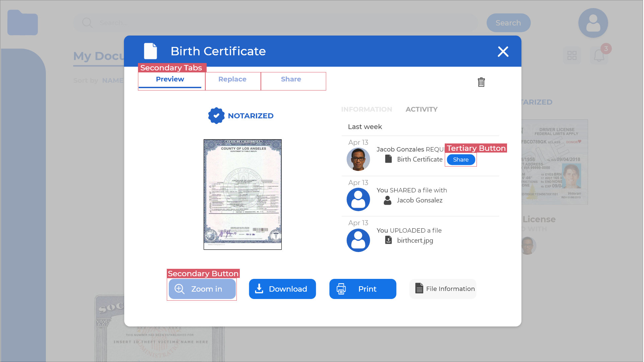Open File Information
Screen dimensions: 644x362
(x=443, y=289)
